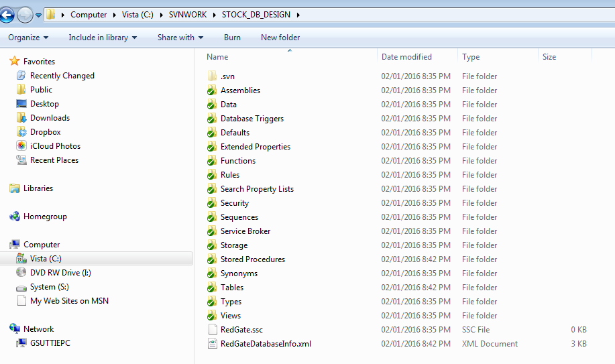This screenshot has width=615, height=364.
Task: Open the Organize dropdown menu
Action: coord(28,38)
